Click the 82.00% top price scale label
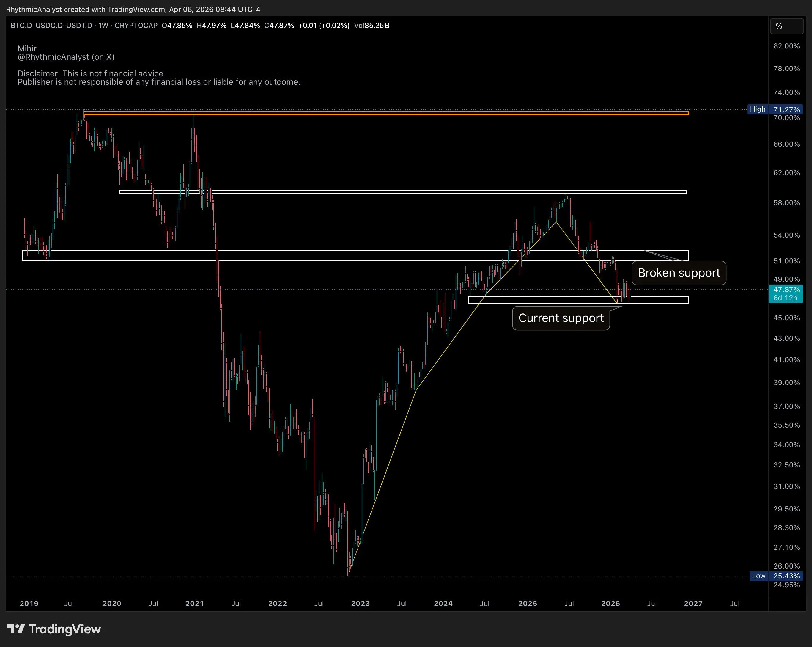The image size is (812, 647). [786, 46]
